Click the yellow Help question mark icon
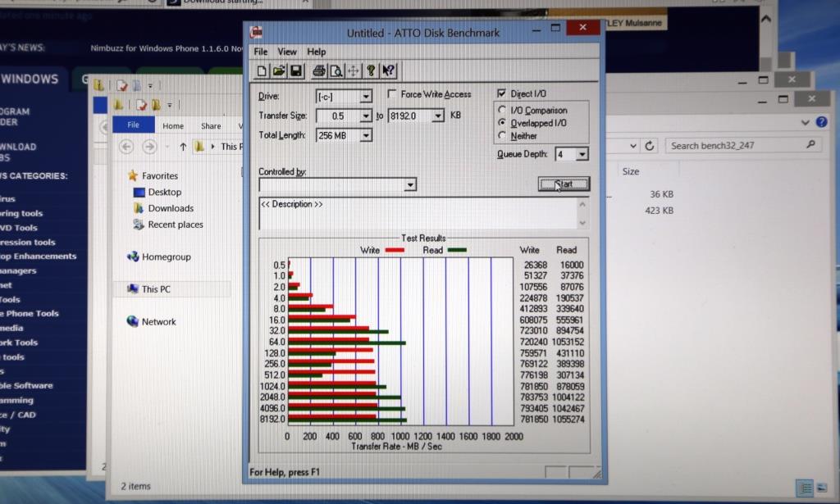This screenshot has width=840, height=504. [x=371, y=70]
